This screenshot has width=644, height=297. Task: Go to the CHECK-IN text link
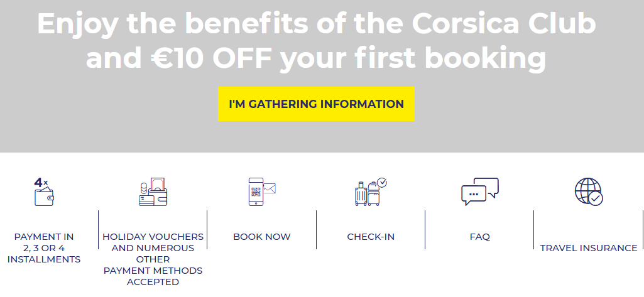click(371, 237)
